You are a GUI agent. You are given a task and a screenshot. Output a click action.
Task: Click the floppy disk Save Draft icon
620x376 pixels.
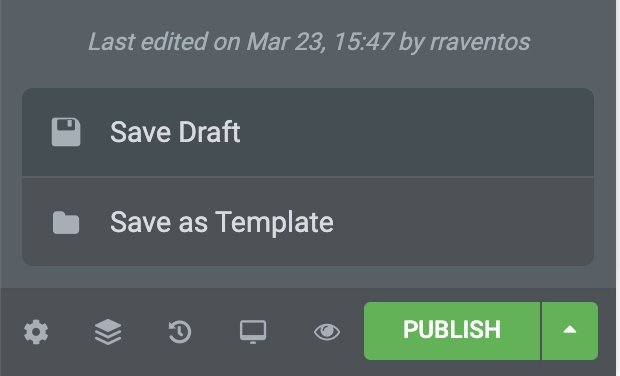pos(66,132)
